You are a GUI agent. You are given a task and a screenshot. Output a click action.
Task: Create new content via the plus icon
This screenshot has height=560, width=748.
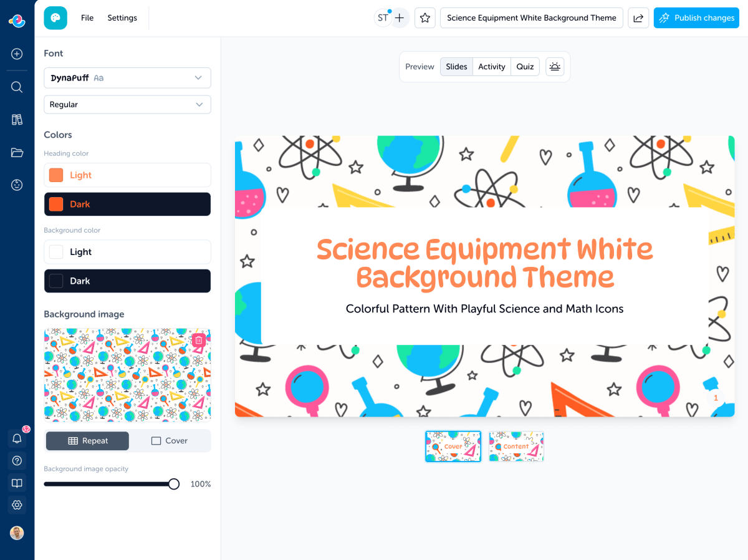click(17, 54)
